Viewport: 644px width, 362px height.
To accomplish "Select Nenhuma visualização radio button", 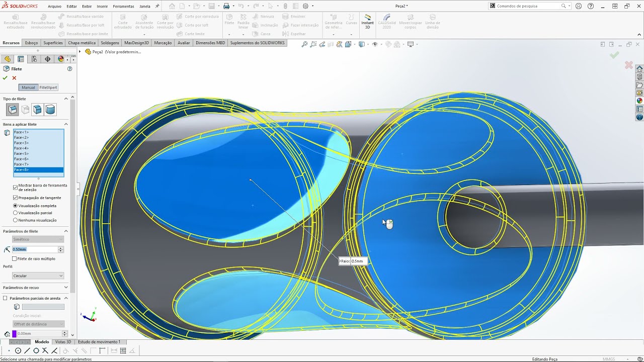I will click(x=15, y=220).
